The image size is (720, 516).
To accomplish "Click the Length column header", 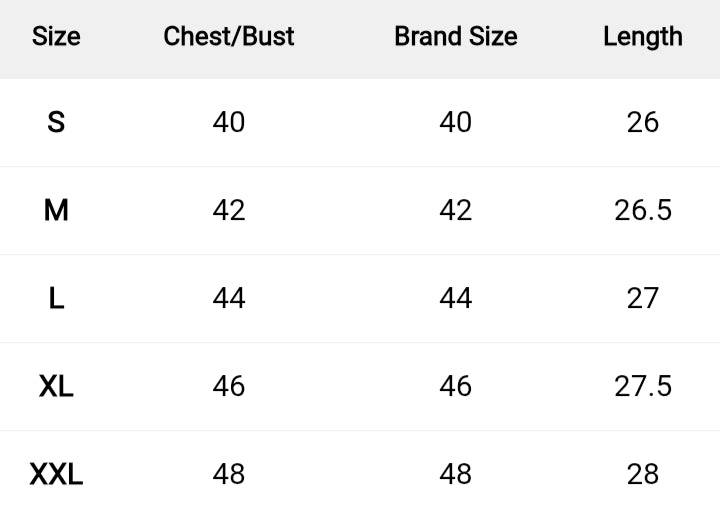I will [x=643, y=37].
